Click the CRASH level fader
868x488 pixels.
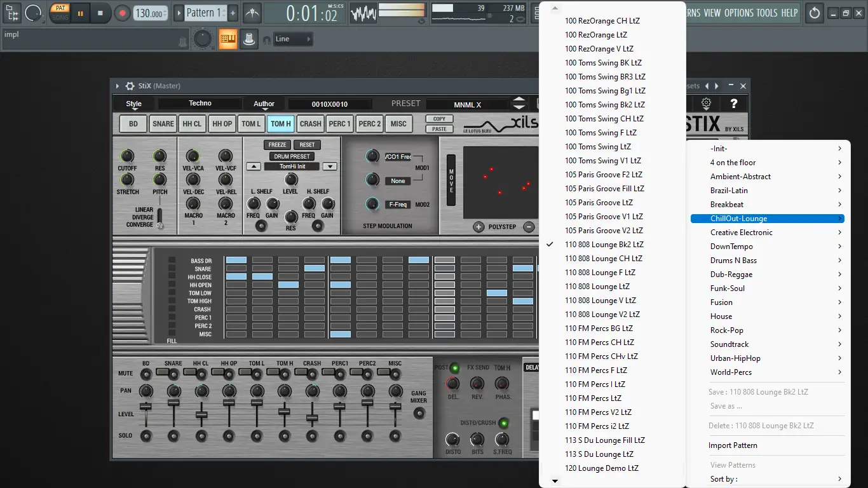click(312, 418)
